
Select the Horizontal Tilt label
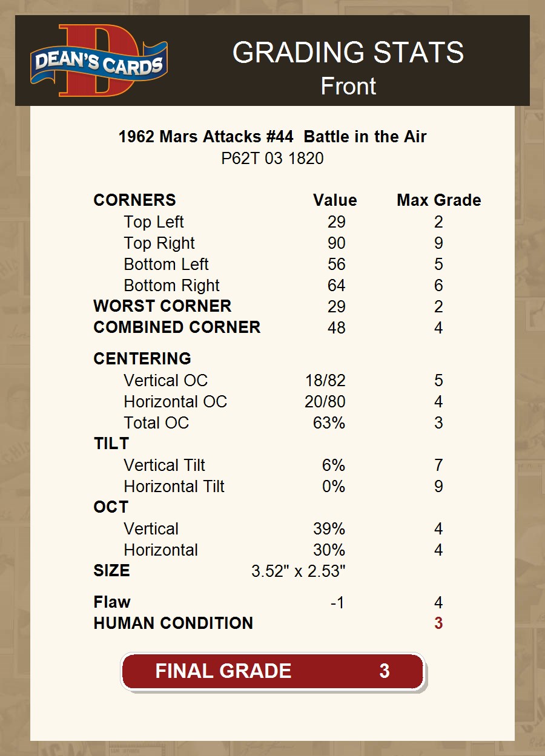[x=174, y=487]
